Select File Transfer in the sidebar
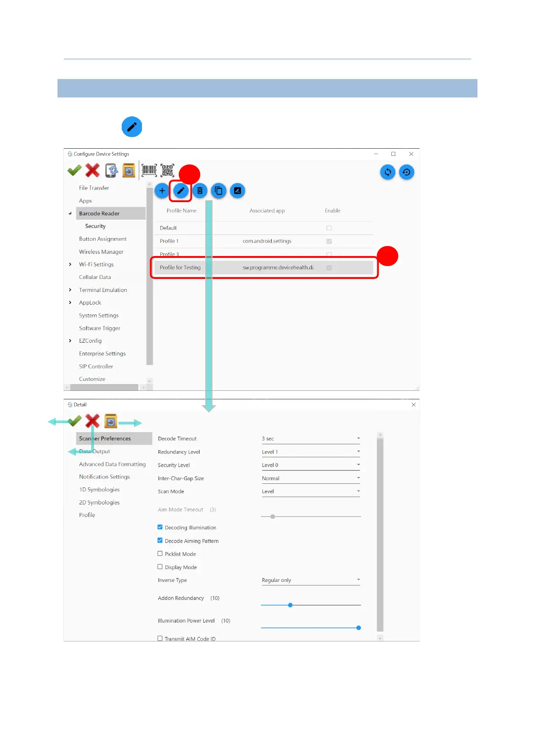This screenshot has height=756, width=535. (94, 188)
